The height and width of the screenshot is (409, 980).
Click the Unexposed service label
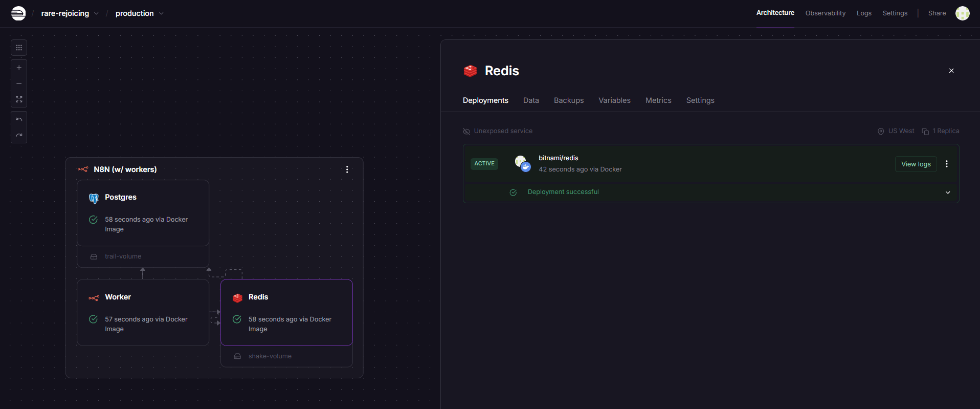click(x=503, y=131)
